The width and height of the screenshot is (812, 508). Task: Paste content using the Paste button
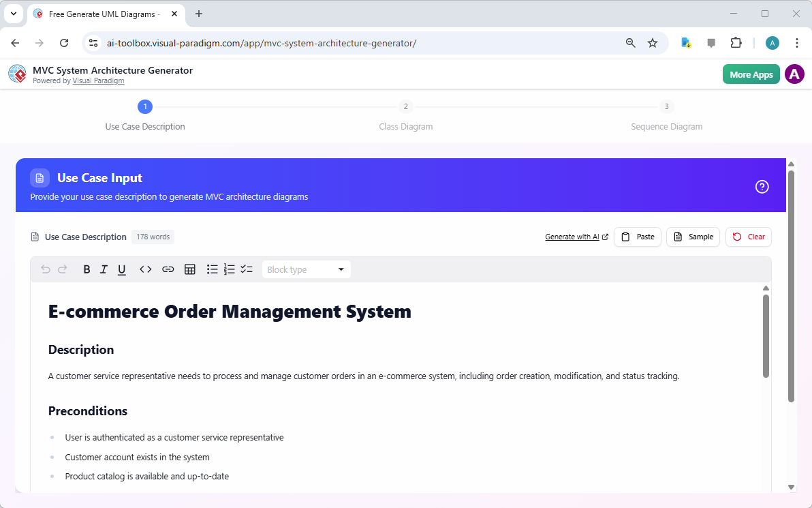pyautogui.click(x=638, y=237)
